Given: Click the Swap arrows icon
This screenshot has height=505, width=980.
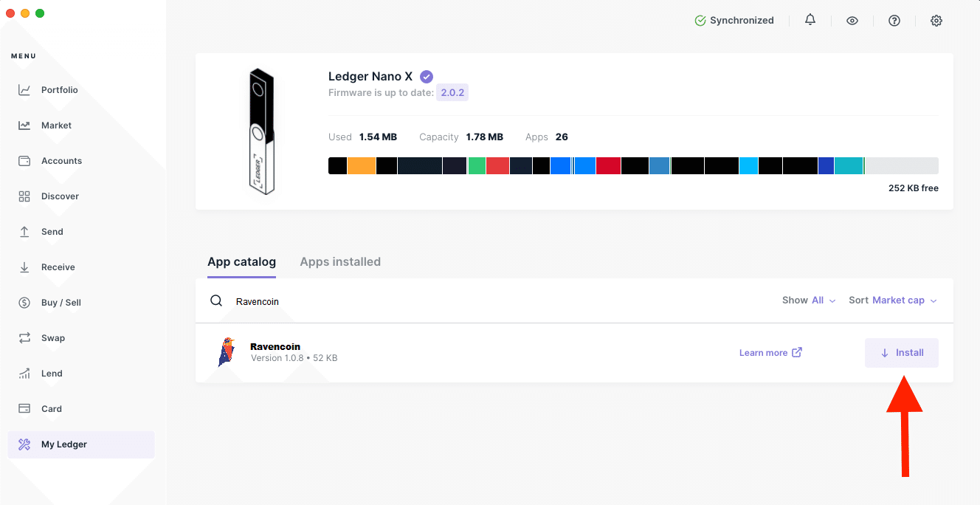Looking at the screenshot, I should (x=24, y=338).
